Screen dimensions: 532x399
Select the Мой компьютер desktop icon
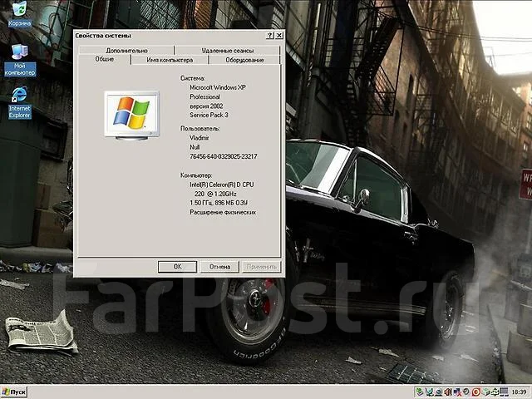click(20, 60)
